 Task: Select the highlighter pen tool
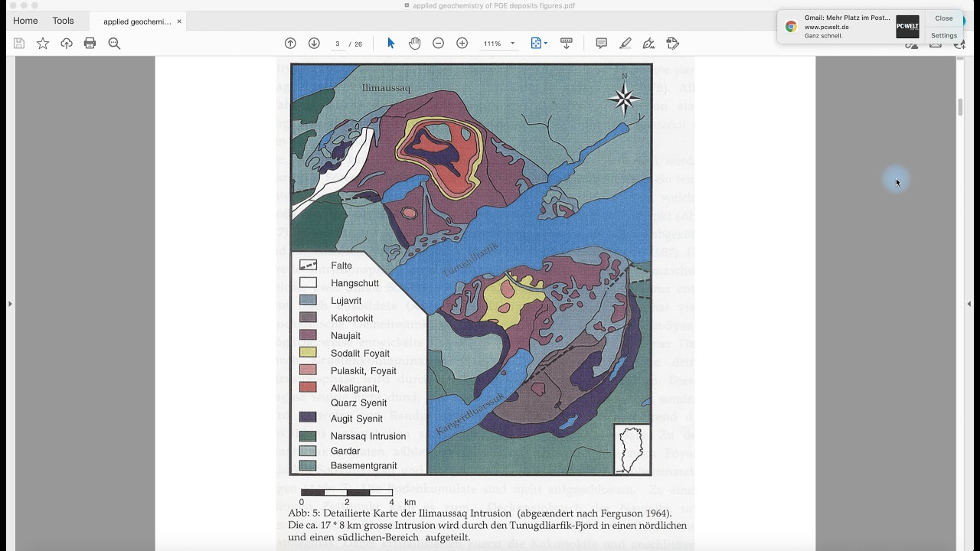pyautogui.click(x=626, y=44)
